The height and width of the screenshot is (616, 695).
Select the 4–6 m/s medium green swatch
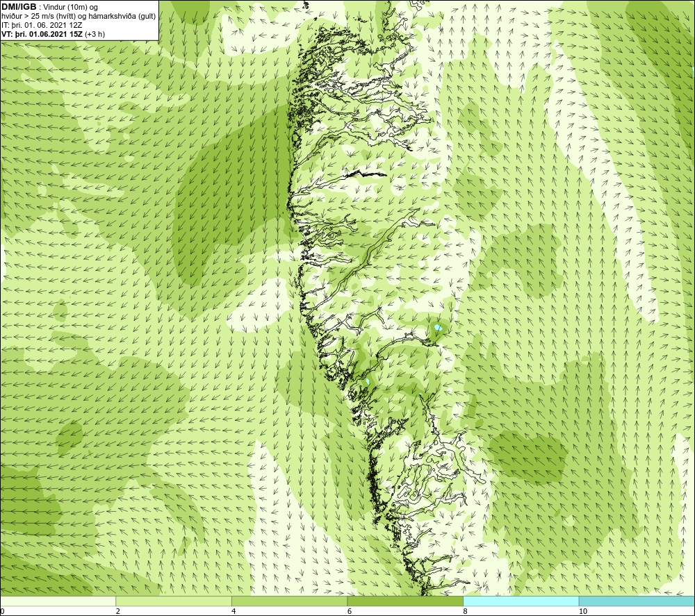tap(289, 601)
